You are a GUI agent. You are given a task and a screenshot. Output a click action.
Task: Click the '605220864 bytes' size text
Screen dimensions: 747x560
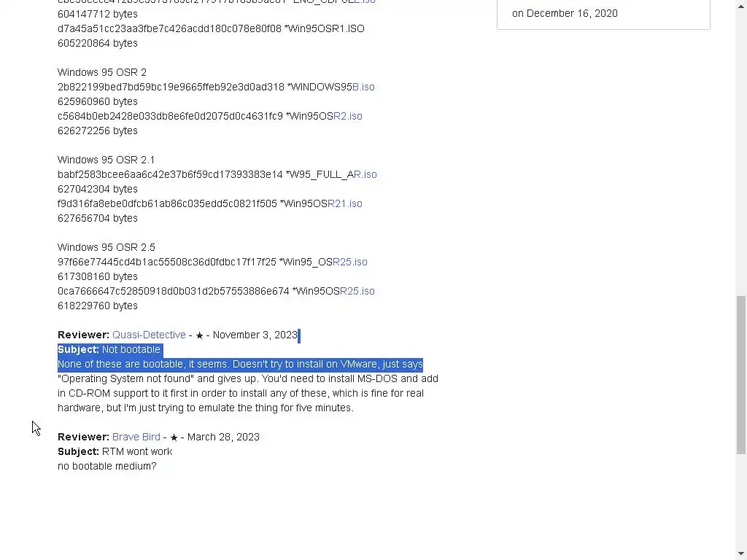[x=98, y=43]
